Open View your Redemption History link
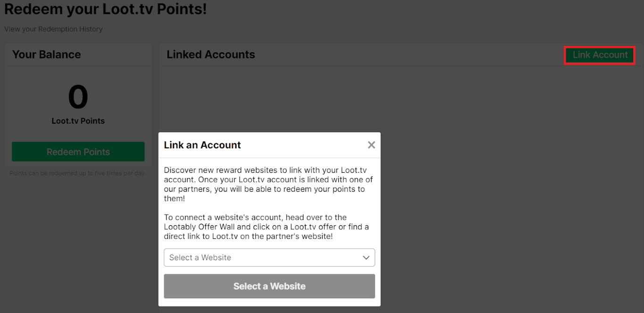The height and width of the screenshot is (313, 644). tap(53, 29)
